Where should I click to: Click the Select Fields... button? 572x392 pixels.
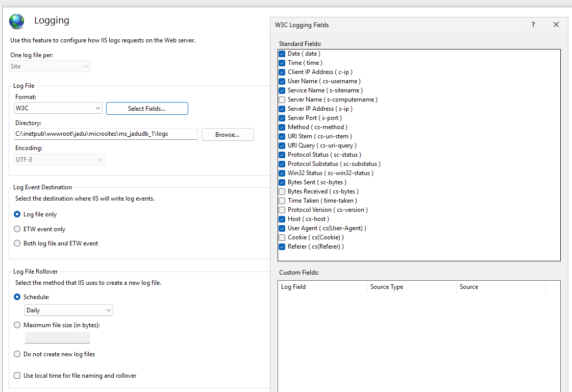147,108
